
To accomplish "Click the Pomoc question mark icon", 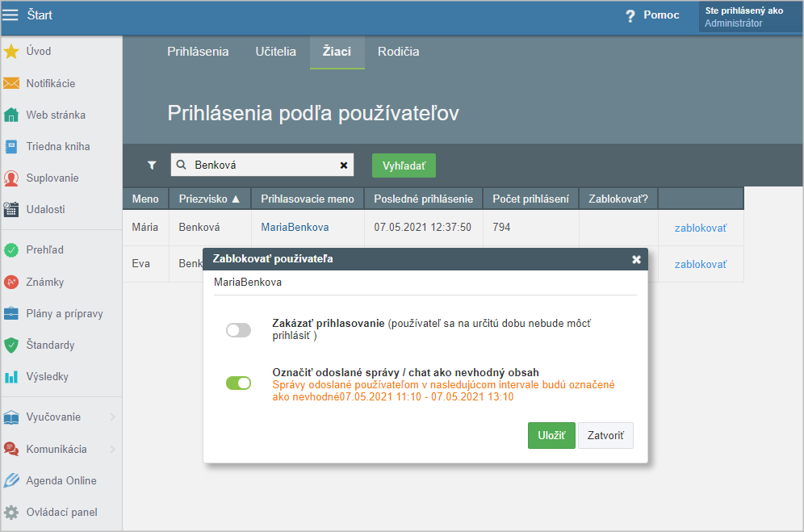I will click(630, 16).
